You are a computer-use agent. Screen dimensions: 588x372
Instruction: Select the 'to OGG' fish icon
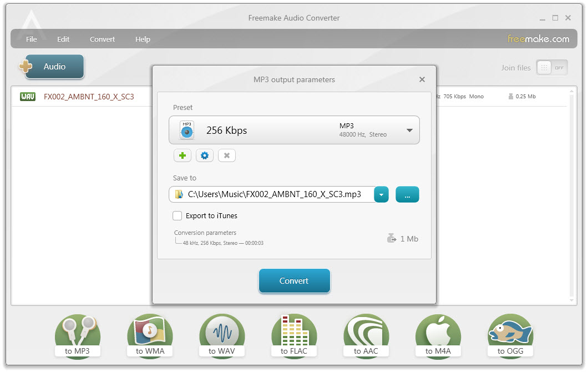510,331
